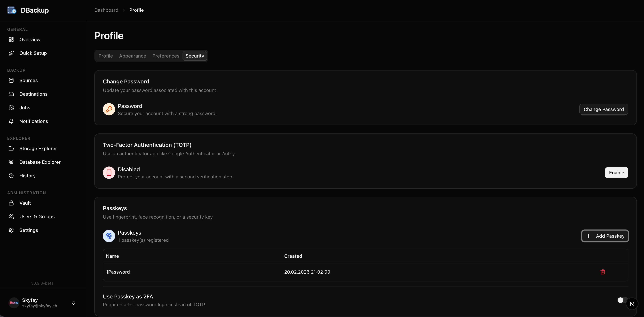Enable Use Passkey as 2FA
This screenshot has height=317, width=644.
(x=622, y=300)
